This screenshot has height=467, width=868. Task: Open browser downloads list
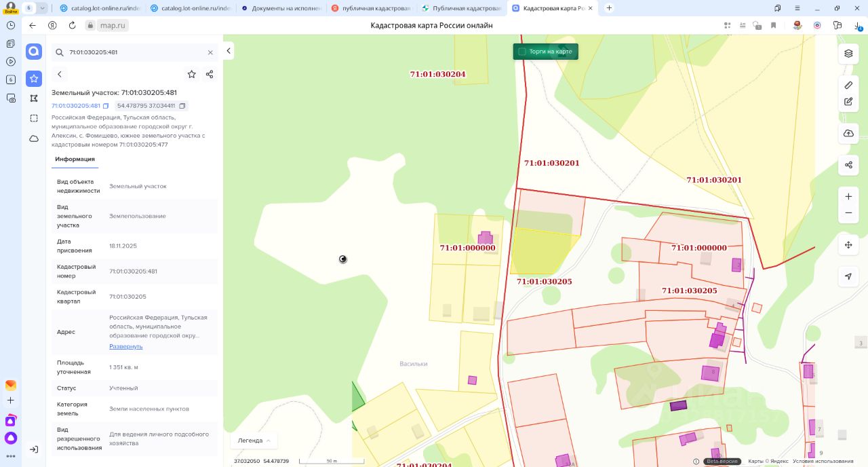coord(857,25)
